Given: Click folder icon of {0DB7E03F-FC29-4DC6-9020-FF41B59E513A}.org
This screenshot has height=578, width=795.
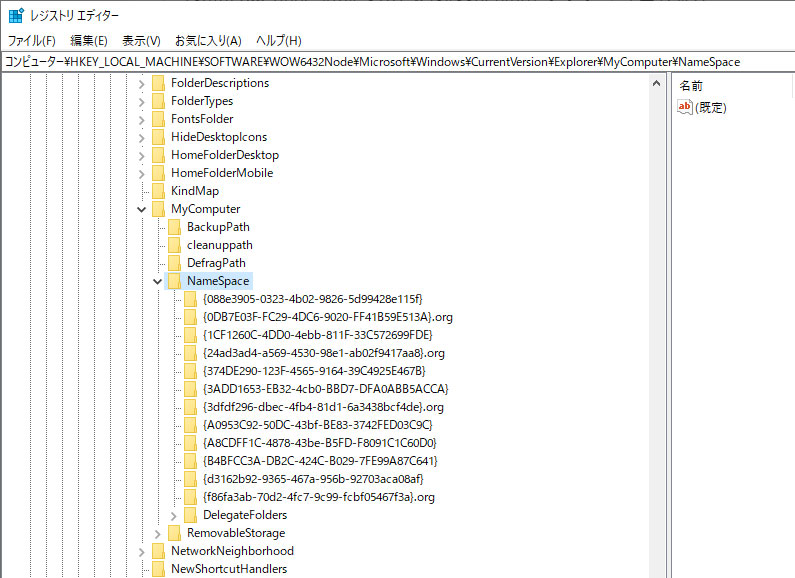Looking at the screenshot, I should click(191, 317).
